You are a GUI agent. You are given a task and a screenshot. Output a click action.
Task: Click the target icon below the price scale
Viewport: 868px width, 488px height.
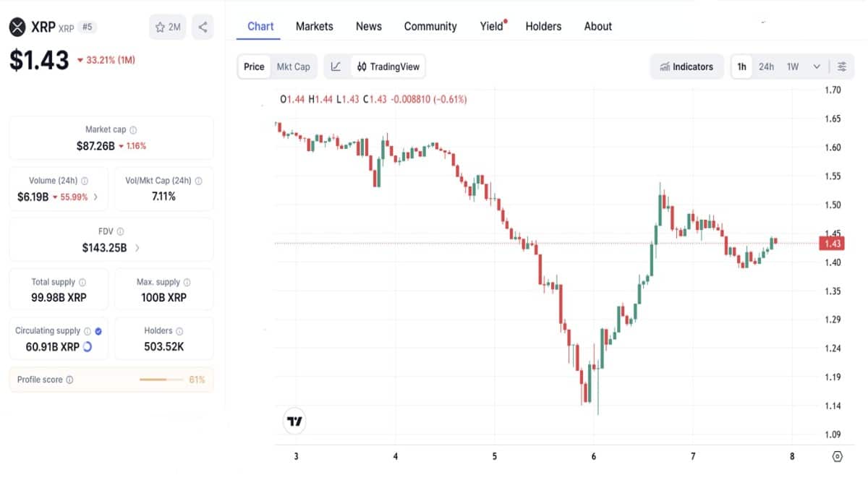[838, 455]
